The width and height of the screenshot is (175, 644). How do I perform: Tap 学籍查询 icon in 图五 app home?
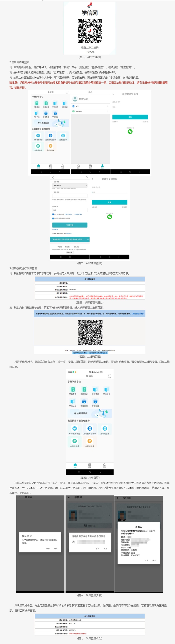tap(73, 389)
